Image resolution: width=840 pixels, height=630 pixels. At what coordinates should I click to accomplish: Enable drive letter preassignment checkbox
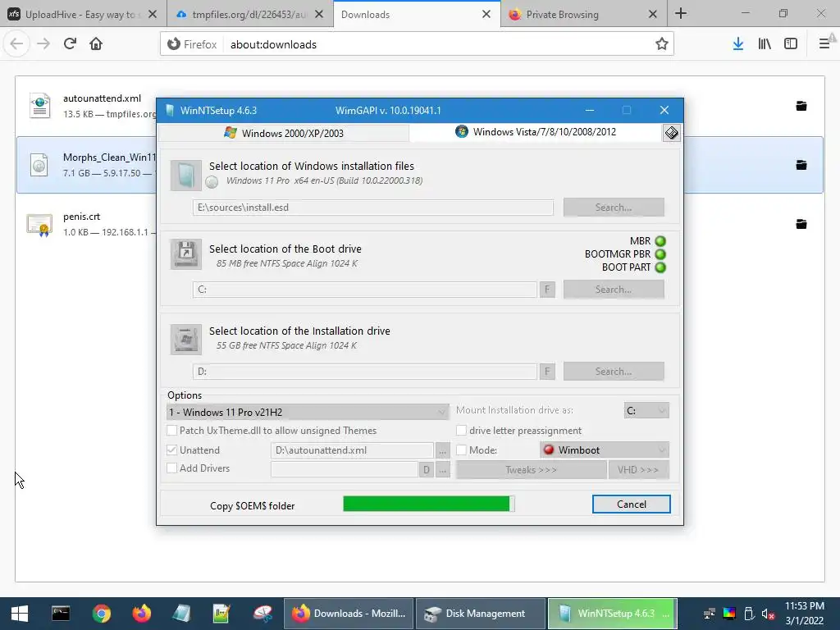coord(461,430)
